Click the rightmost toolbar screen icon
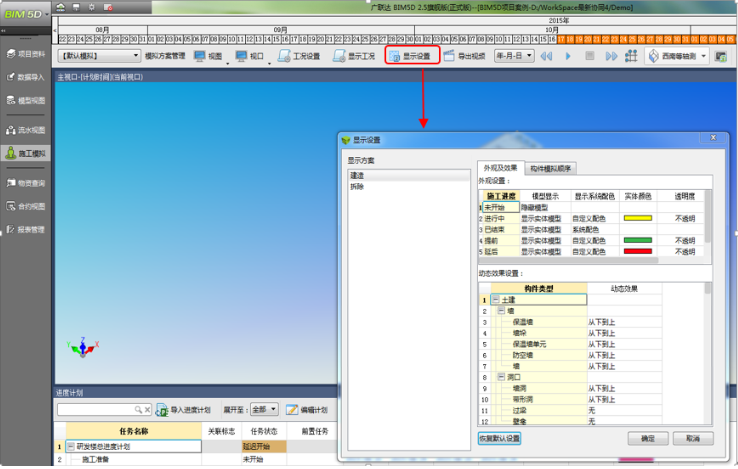Image resolution: width=738 pixels, height=469 pixels. click(x=721, y=56)
